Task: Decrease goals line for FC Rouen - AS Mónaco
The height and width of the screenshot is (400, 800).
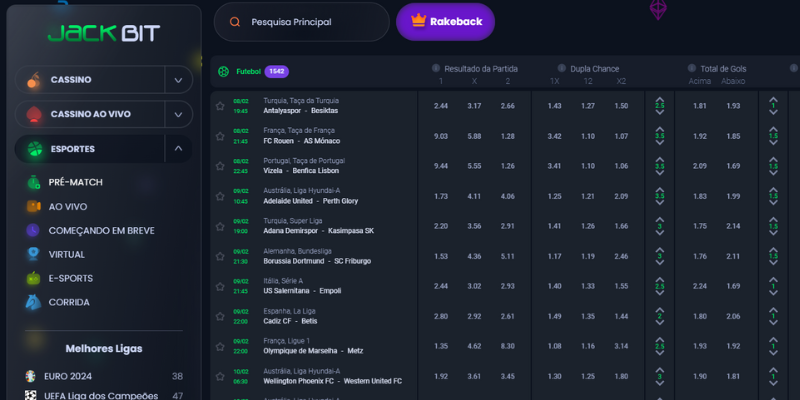Action: 660,142
